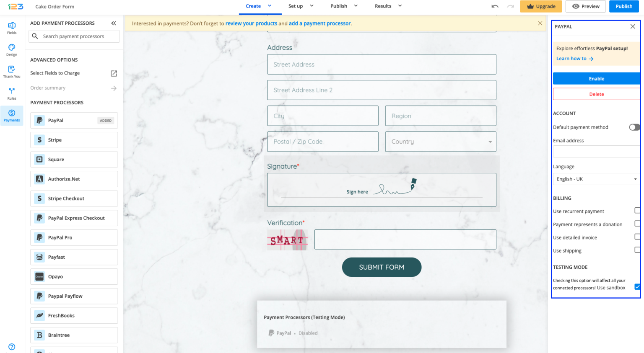Open the Payments sidebar panel
This screenshot has height=353, width=644.
(12, 115)
